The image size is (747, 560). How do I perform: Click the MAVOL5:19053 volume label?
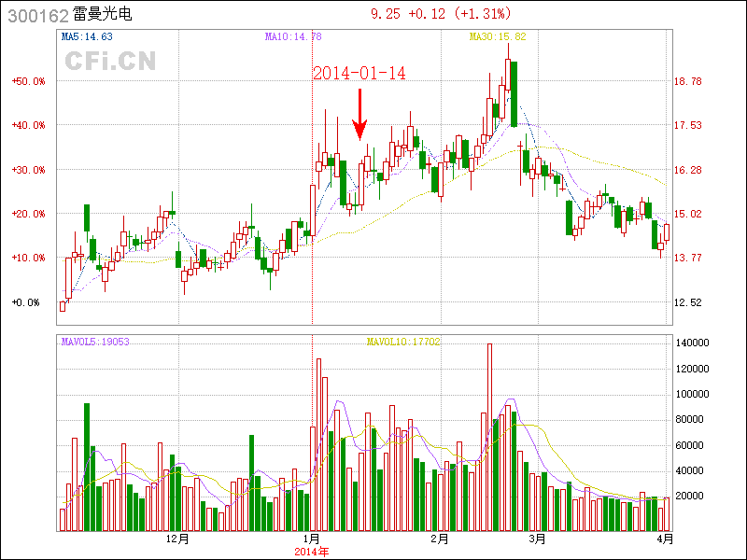(95, 342)
